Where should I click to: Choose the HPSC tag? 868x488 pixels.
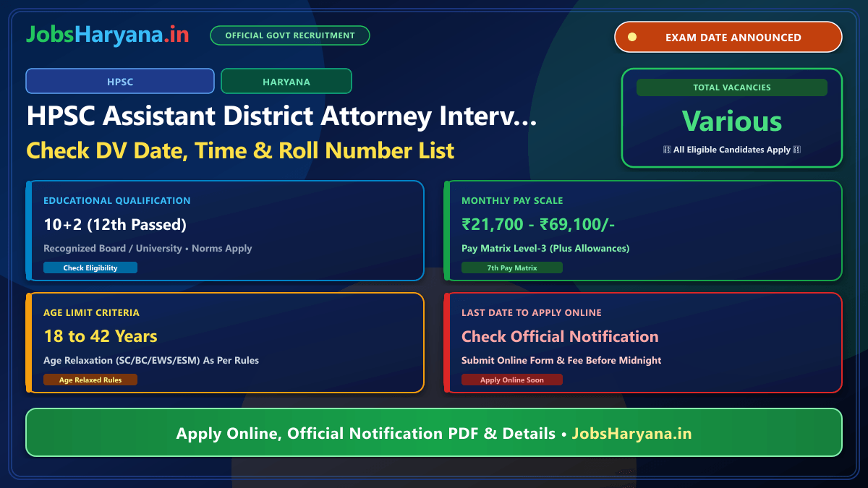(x=120, y=81)
